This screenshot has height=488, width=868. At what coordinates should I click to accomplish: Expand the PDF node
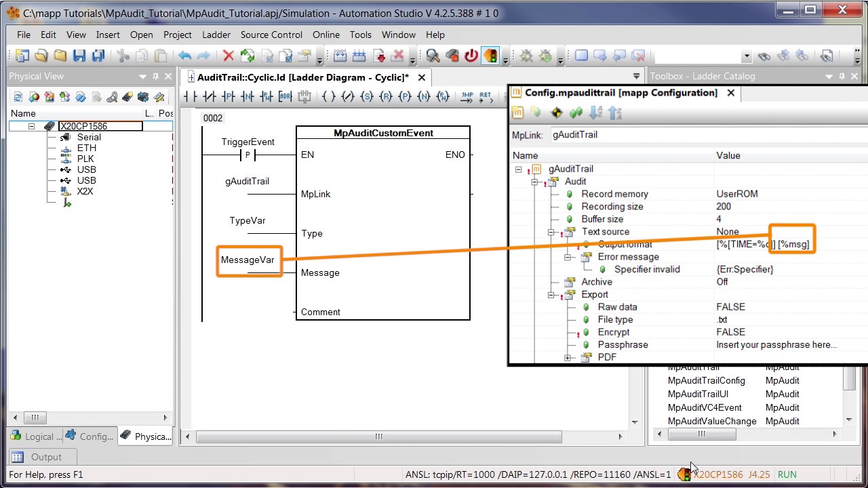pos(568,357)
